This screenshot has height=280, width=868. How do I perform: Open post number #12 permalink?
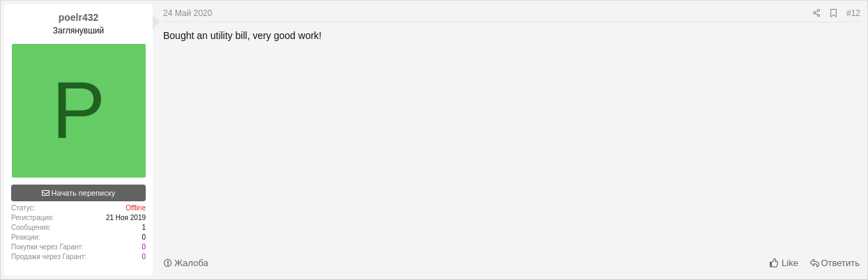click(x=853, y=13)
